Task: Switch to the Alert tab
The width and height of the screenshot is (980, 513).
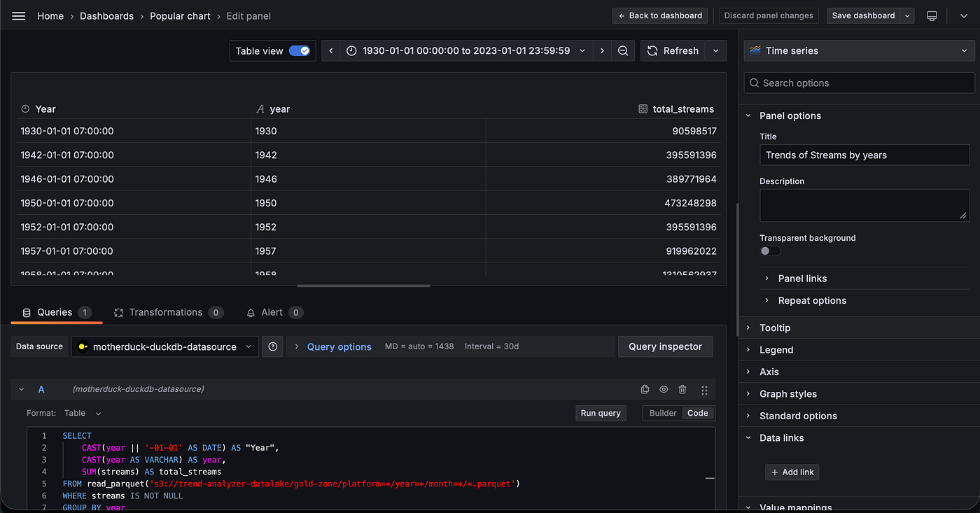Action: coord(274,312)
